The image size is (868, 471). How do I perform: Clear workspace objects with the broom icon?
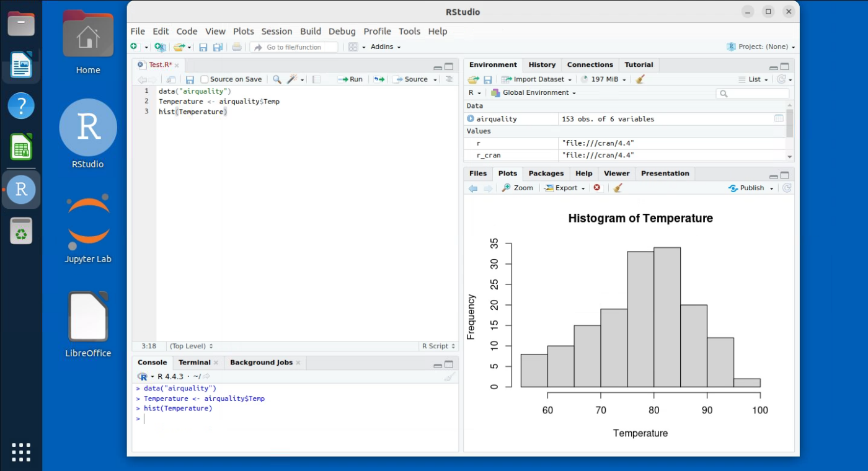(640, 79)
